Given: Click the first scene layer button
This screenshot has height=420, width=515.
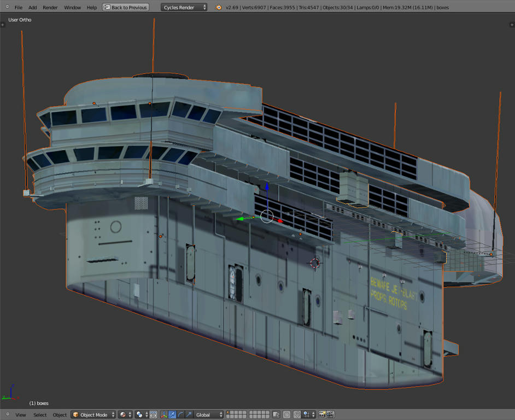Looking at the screenshot, I should tap(229, 412).
